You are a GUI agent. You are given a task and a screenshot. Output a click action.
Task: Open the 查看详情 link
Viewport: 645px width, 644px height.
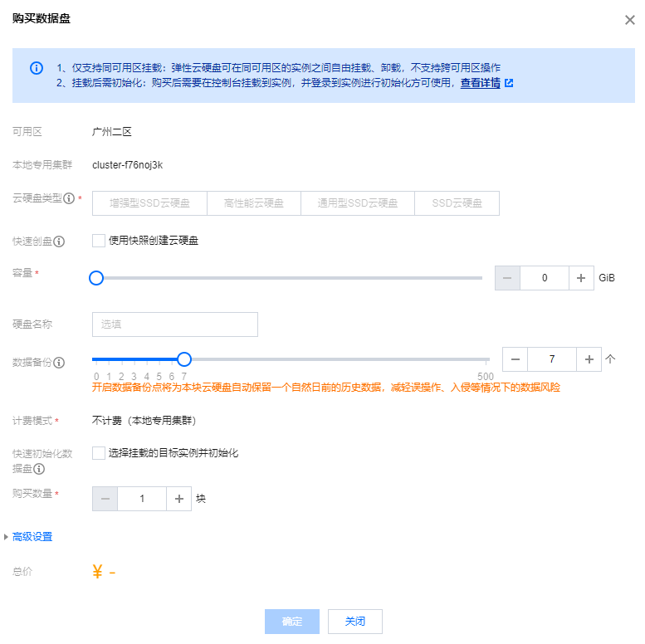[481, 83]
